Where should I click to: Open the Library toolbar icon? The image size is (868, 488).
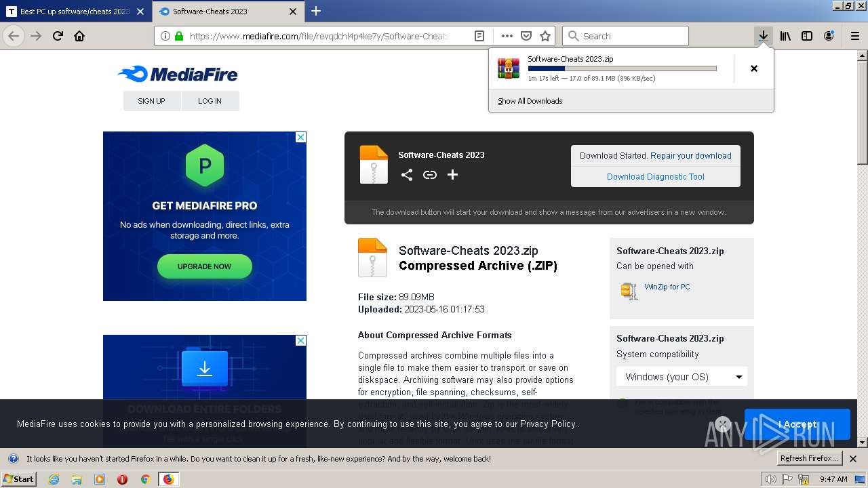pos(785,36)
